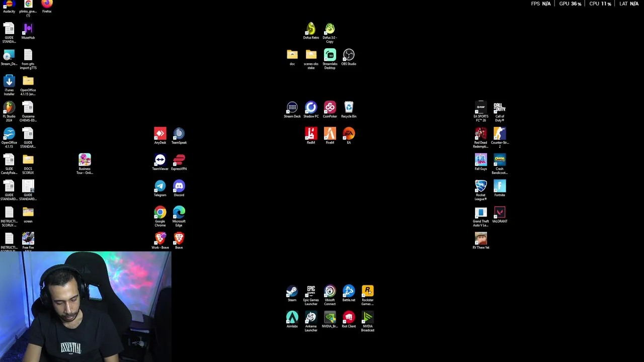Open the Red Dead Redemption shortcut
644x362 pixels.
[x=480, y=138]
